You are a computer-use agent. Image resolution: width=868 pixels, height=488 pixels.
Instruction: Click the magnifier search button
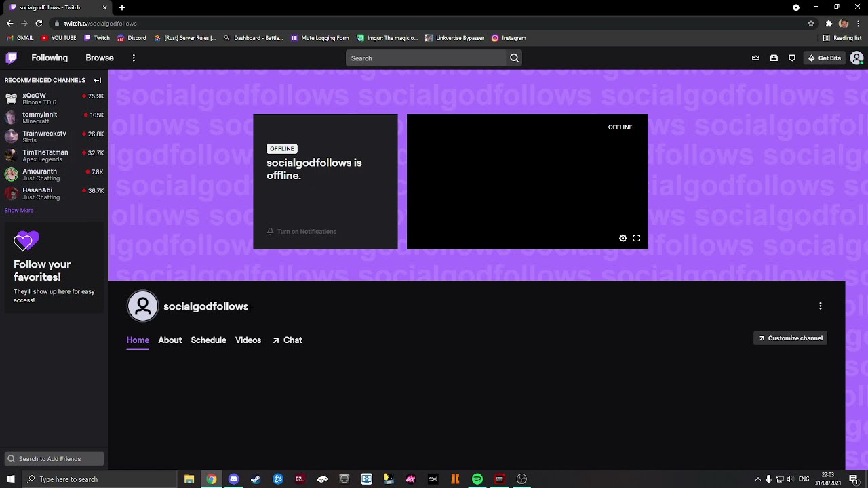(x=514, y=58)
